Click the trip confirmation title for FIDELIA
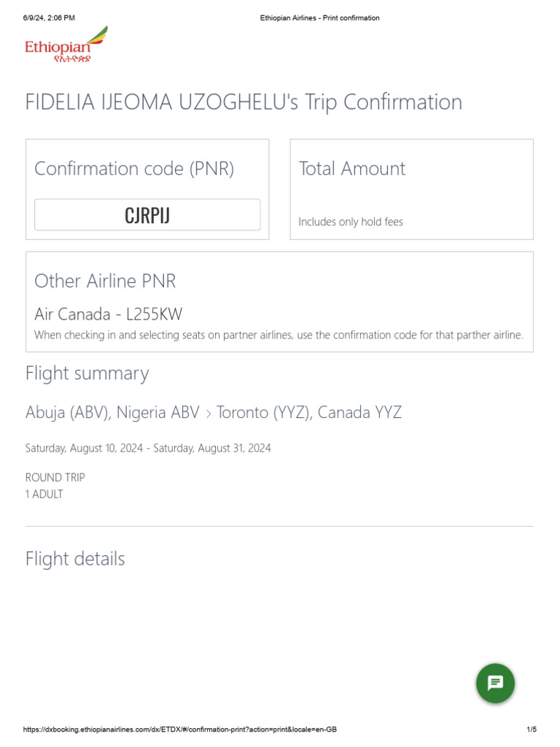Image resolution: width=560 pixels, height=747 pixels. (244, 102)
